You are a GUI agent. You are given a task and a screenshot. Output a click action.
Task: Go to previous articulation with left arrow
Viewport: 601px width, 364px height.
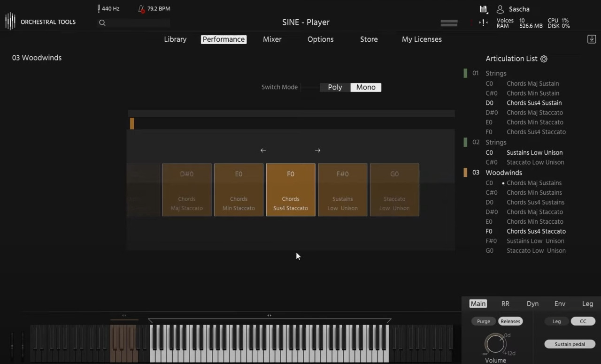tap(263, 151)
